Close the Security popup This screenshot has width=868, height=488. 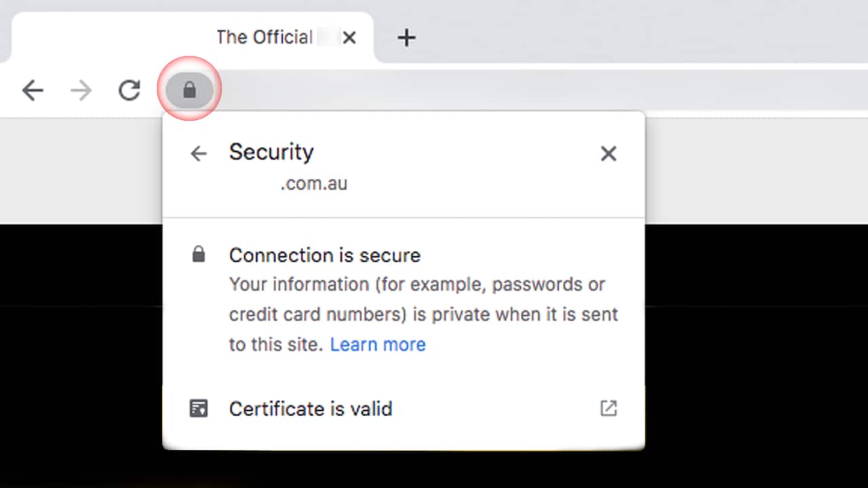pos(608,154)
